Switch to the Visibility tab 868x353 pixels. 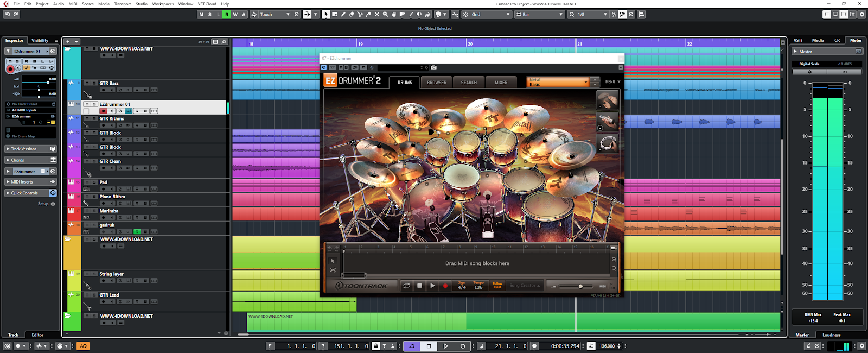pos(40,40)
